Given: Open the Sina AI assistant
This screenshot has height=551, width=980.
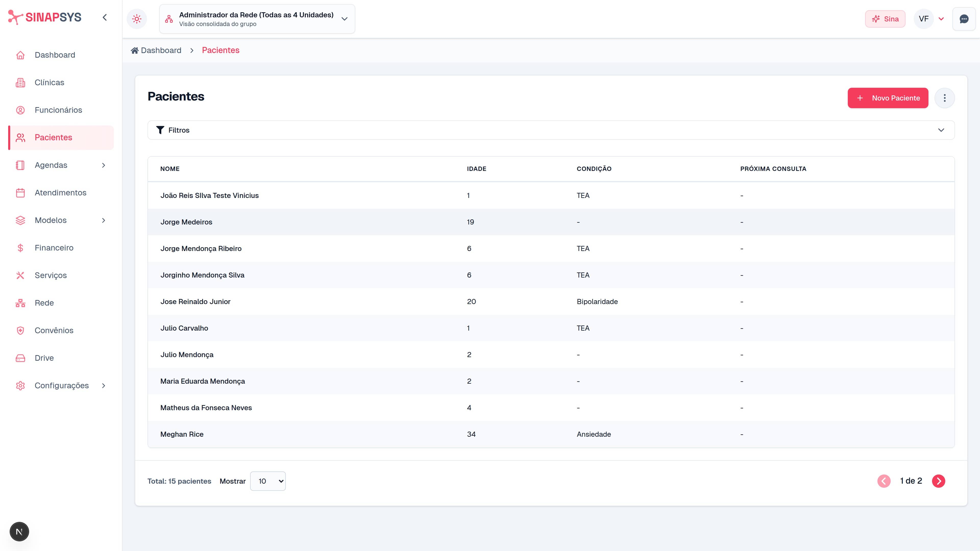Looking at the screenshot, I should tap(885, 19).
